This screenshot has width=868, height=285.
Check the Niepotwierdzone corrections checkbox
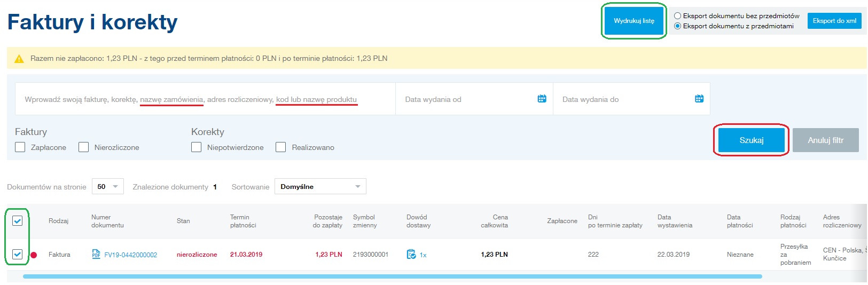point(197,147)
